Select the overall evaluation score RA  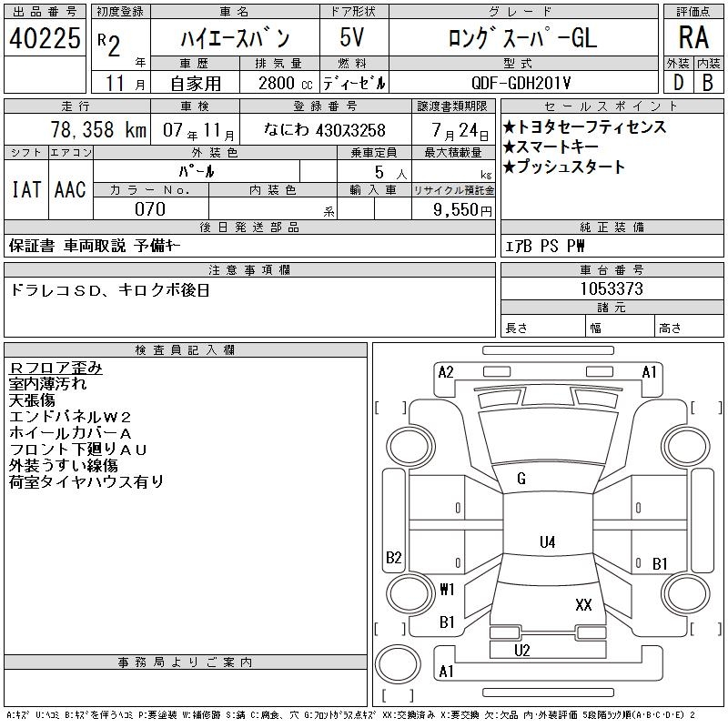coord(693,37)
